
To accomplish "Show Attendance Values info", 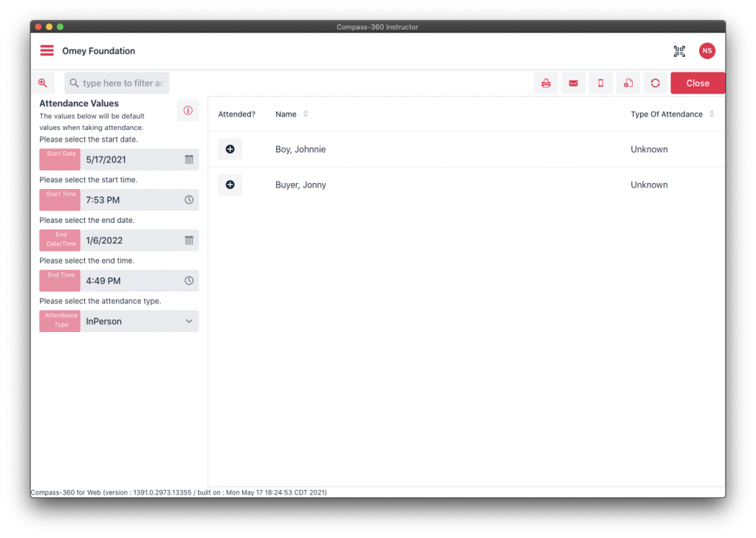I will coord(188,111).
